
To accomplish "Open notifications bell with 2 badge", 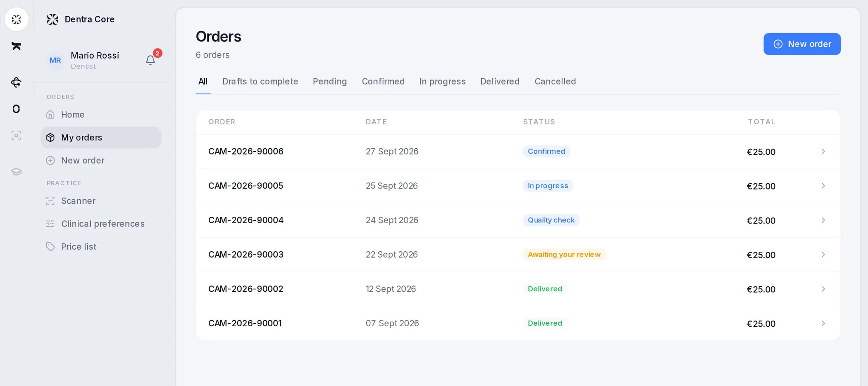I will pyautogui.click(x=150, y=60).
